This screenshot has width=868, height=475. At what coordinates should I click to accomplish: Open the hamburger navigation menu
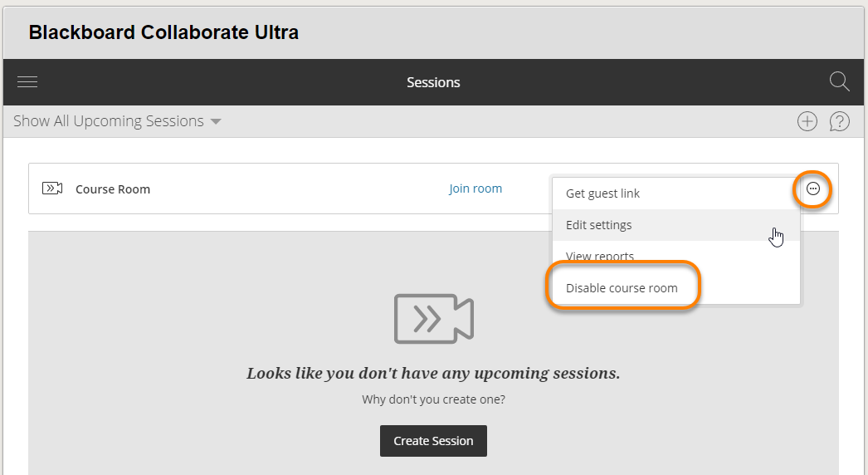click(x=27, y=82)
